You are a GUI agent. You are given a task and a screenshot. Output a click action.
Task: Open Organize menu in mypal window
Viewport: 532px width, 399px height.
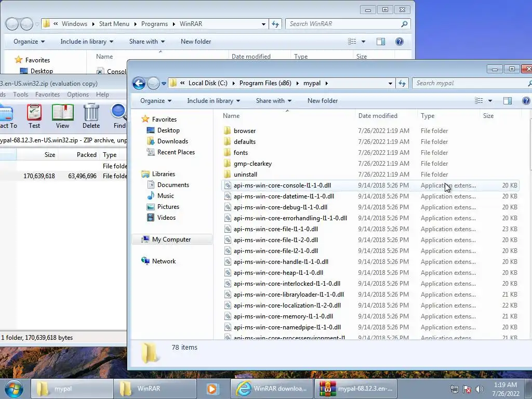pyautogui.click(x=156, y=101)
